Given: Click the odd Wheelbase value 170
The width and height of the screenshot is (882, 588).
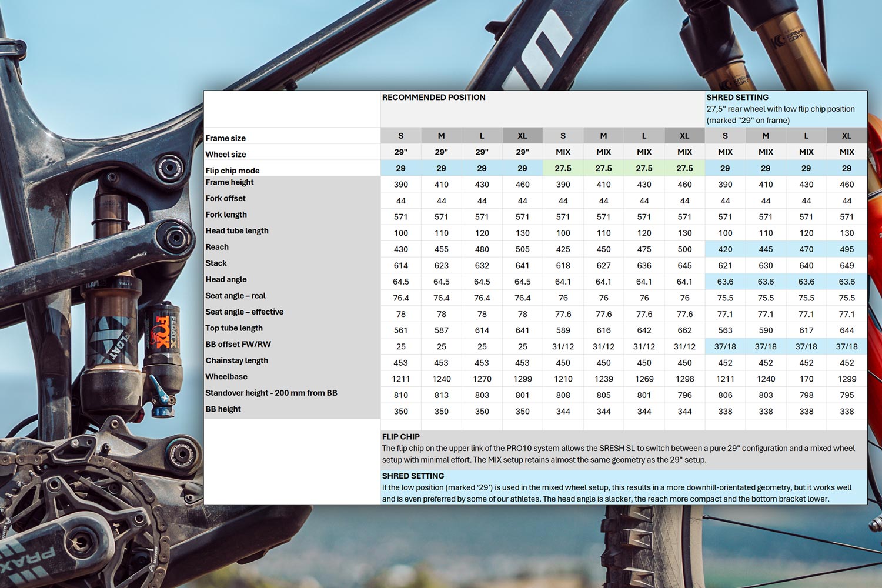Looking at the screenshot, I should click(x=806, y=379).
